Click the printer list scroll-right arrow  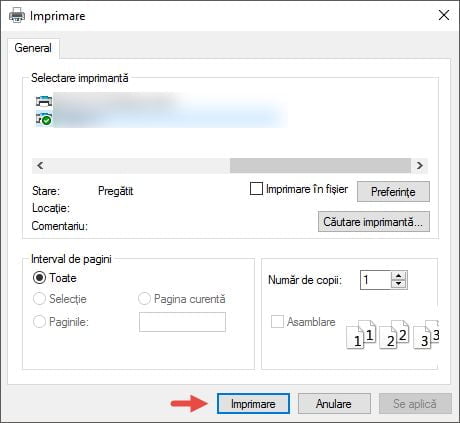tap(420, 165)
